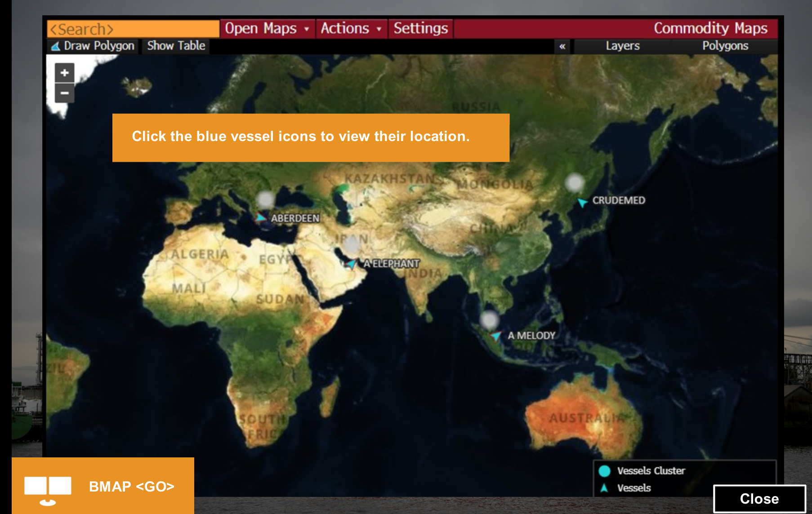Zoom in using the plus control

click(64, 73)
